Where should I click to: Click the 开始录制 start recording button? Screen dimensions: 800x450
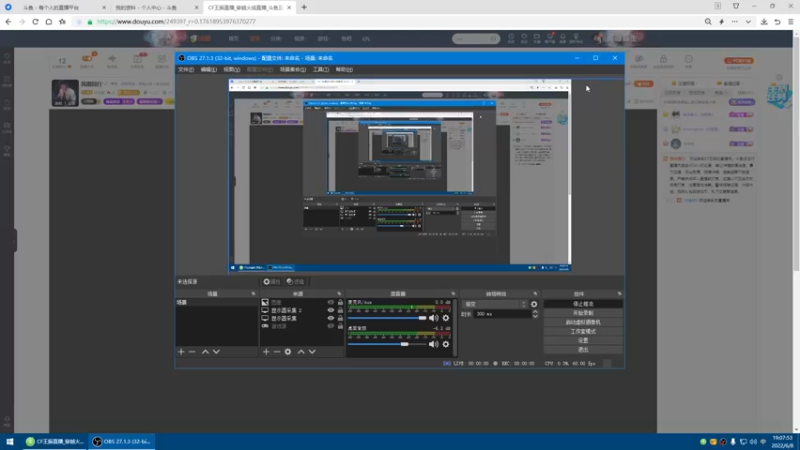pyautogui.click(x=583, y=313)
